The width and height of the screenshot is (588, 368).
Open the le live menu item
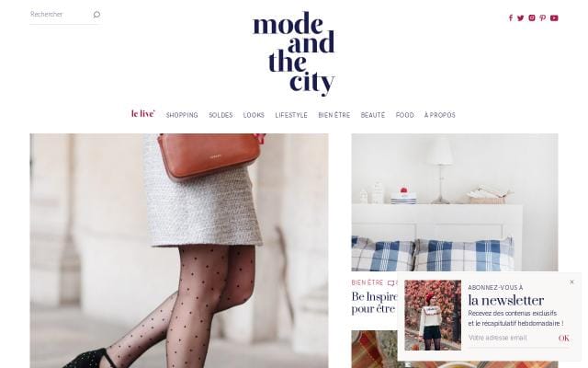click(143, 113)
